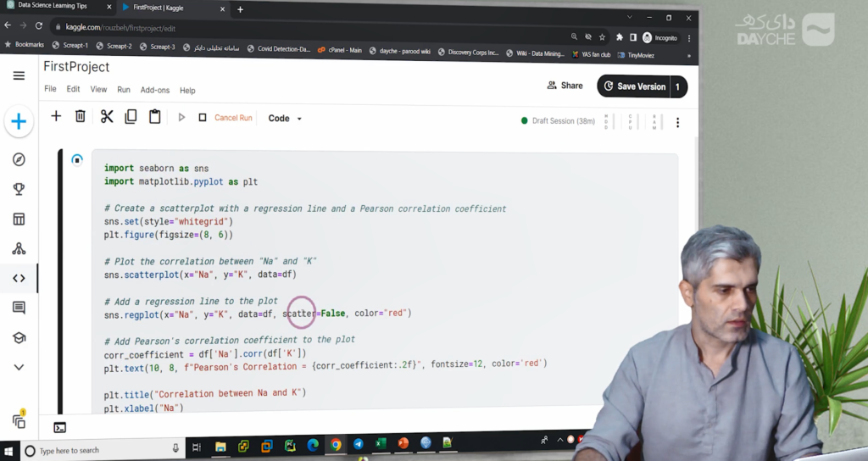This screenshot has height=461, width=868.
Task: Open the three-dot session options menu
Action: 677,123
